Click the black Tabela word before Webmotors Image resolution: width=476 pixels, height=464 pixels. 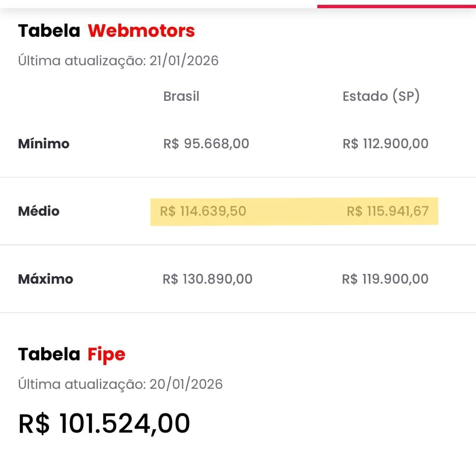point(49,30)
